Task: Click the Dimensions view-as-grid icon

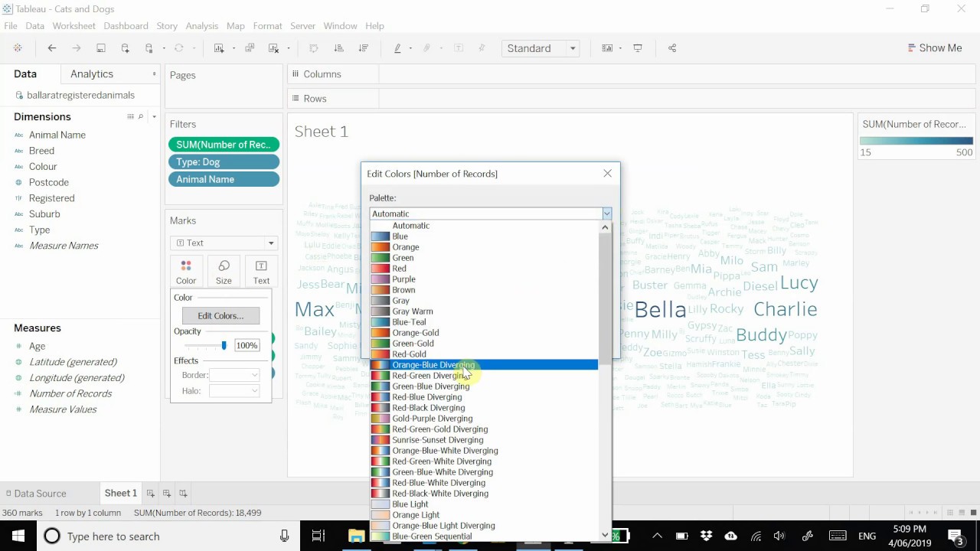Action: pyautogui.click(x=130, y=117)
